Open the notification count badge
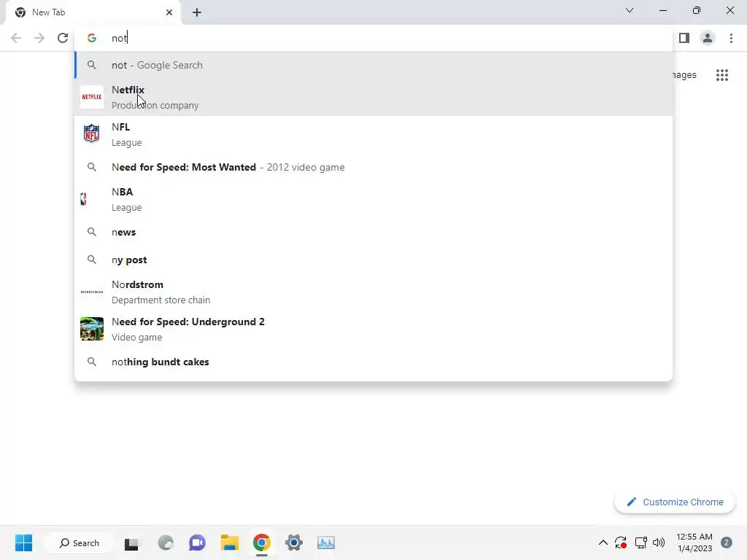The width and height of the screenshot is (747, 560). pyautogui.click(x=727, y=542)
